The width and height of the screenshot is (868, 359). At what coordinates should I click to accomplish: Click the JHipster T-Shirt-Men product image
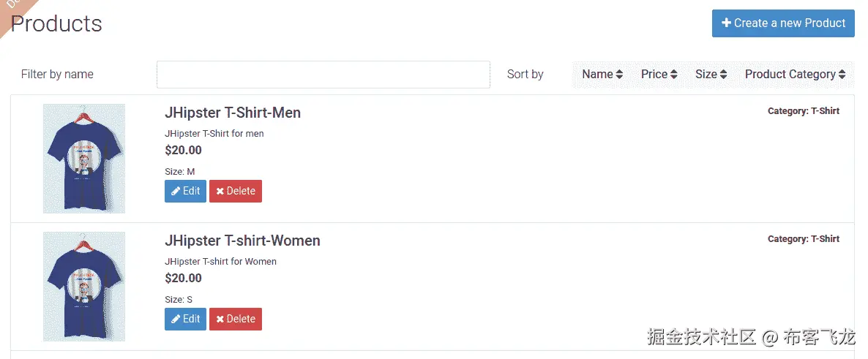click(x=84, y=159)
